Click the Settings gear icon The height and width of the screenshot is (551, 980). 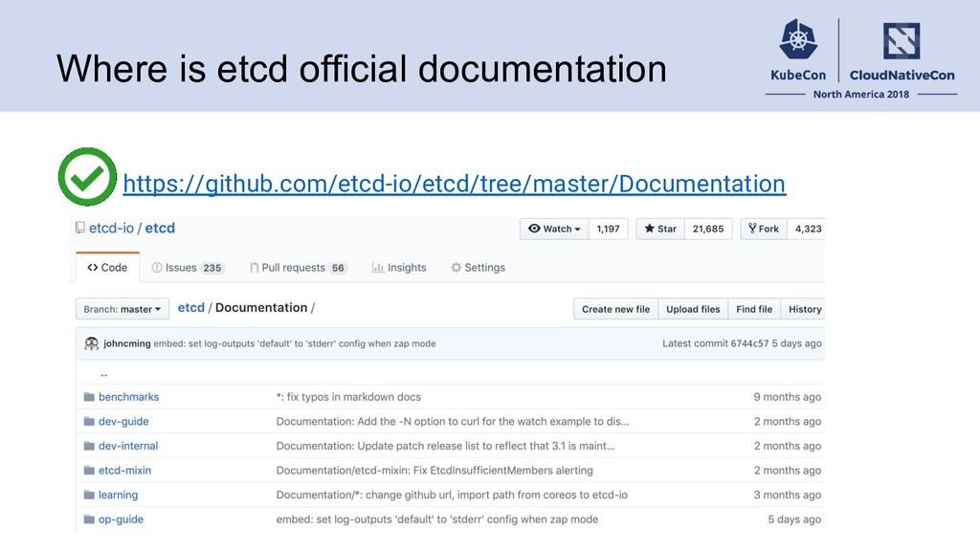coord(457,268)
